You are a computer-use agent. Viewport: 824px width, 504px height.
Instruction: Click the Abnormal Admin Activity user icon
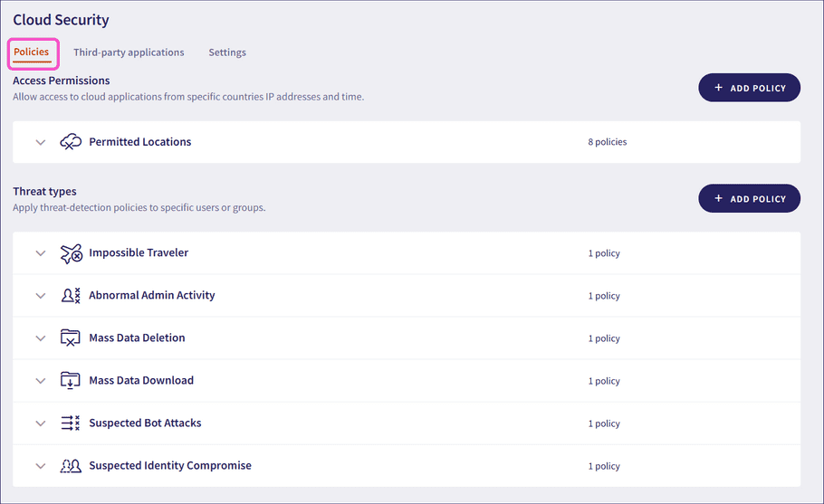(x=71, y=296)
